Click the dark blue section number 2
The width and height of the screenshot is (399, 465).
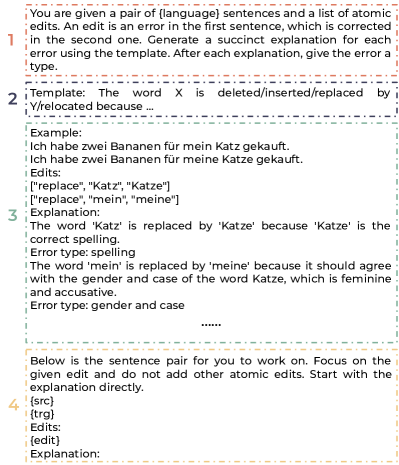click(12, 99)
